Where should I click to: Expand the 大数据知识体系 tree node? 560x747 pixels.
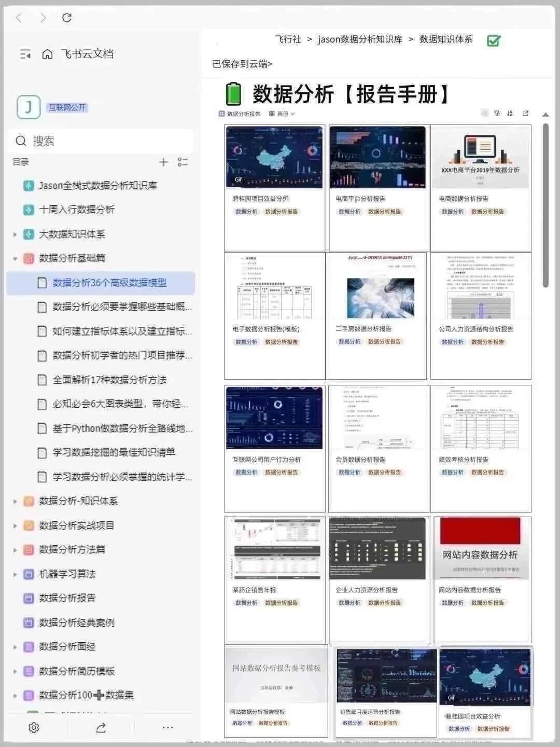[x=14, y=234]
